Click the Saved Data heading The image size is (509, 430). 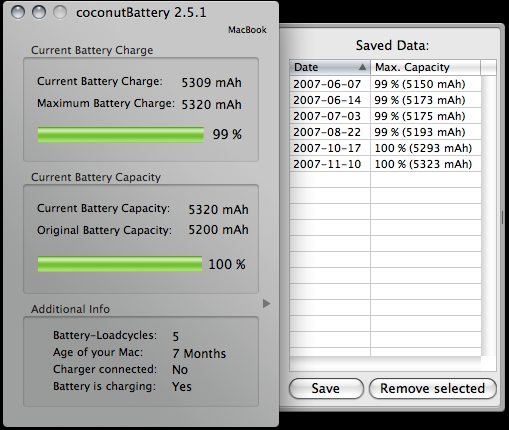(x=392, y=45)
